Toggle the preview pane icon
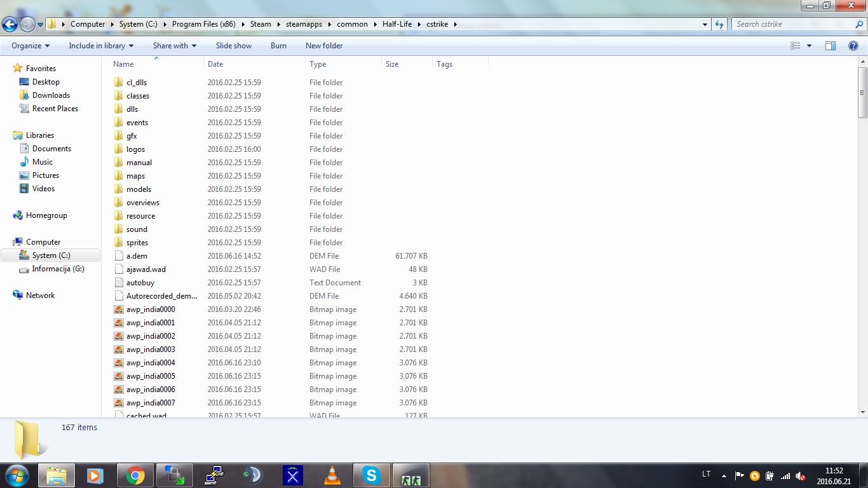Image resolution: width=868 pixels, height=488 pixels. point(831,46)
